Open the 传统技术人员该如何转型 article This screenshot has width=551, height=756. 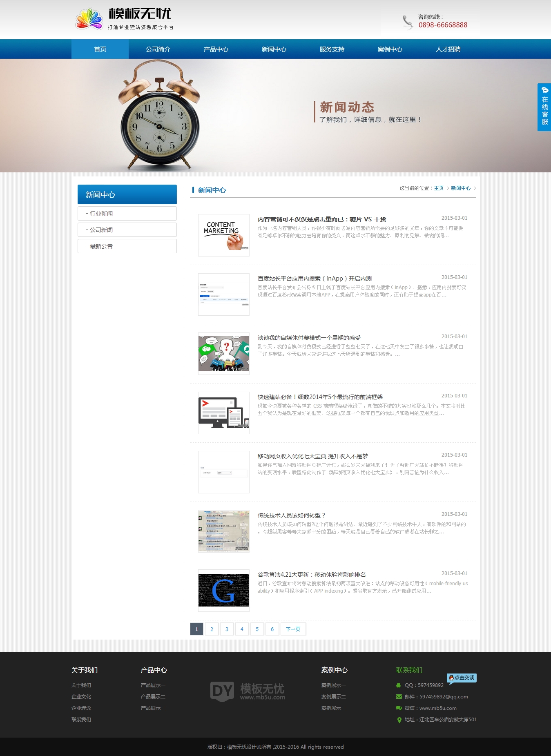pyautogui.click(x=291, y=515)
